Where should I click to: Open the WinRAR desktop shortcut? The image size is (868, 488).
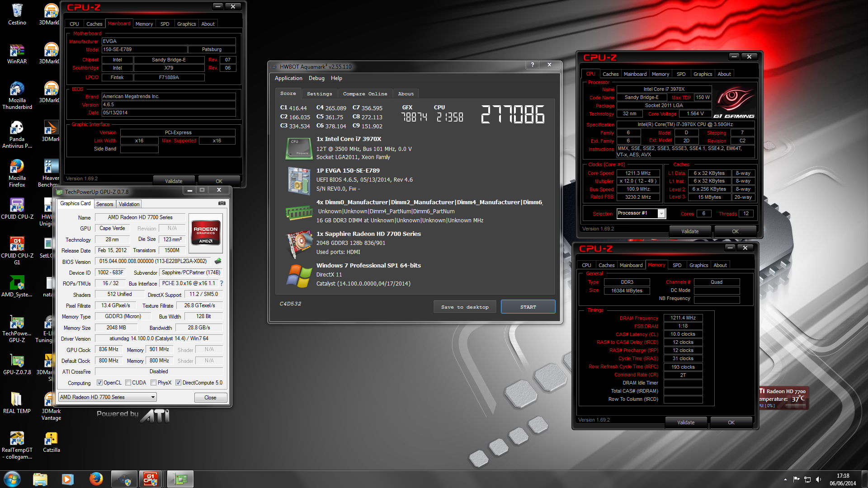[x=17, y=53]
